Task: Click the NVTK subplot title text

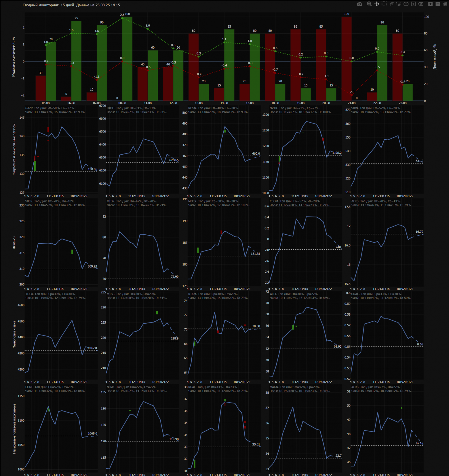Action: click(300, 110)
